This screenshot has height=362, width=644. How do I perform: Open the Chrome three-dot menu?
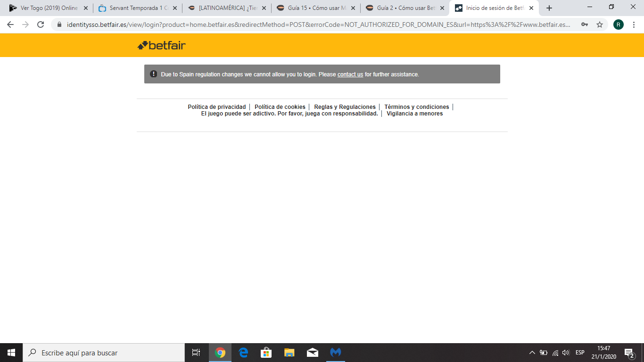(x=633, y=25)
